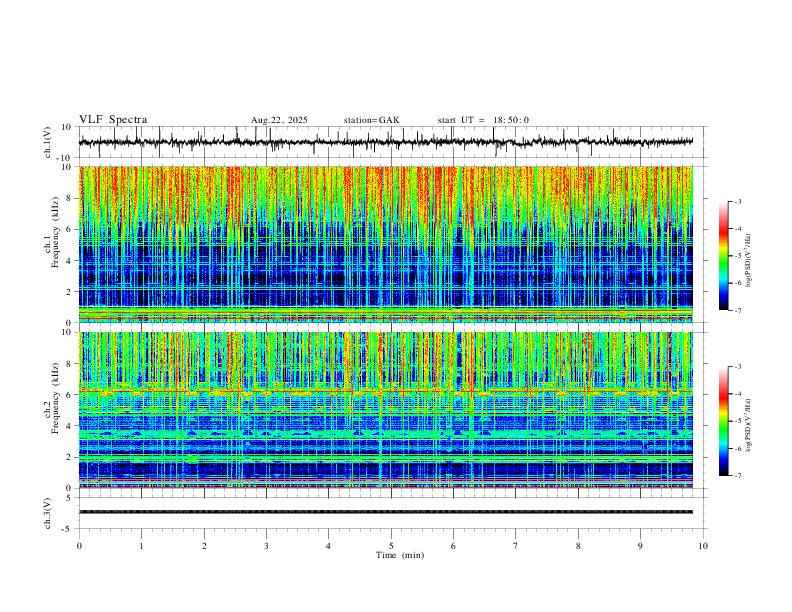Click the ch.1 spectrogram panel
The height and width of the screenshot is (612, 792).
pos(386,244)
